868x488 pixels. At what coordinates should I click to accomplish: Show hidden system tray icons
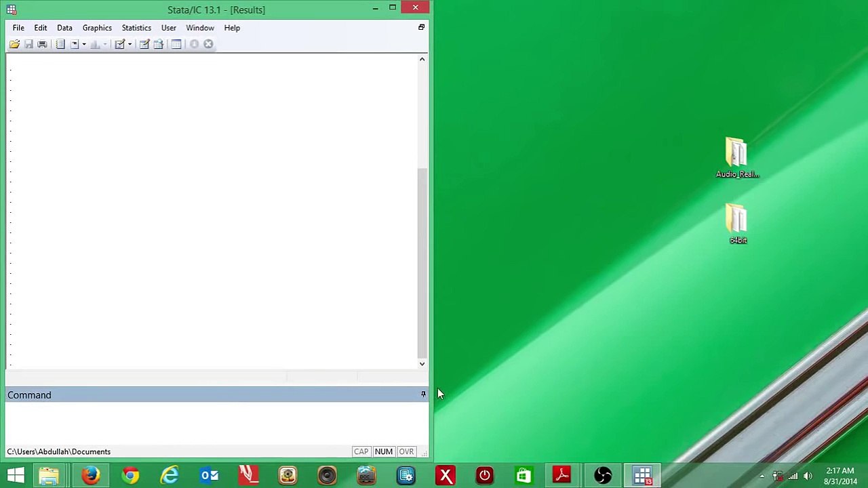click(762, 476)
